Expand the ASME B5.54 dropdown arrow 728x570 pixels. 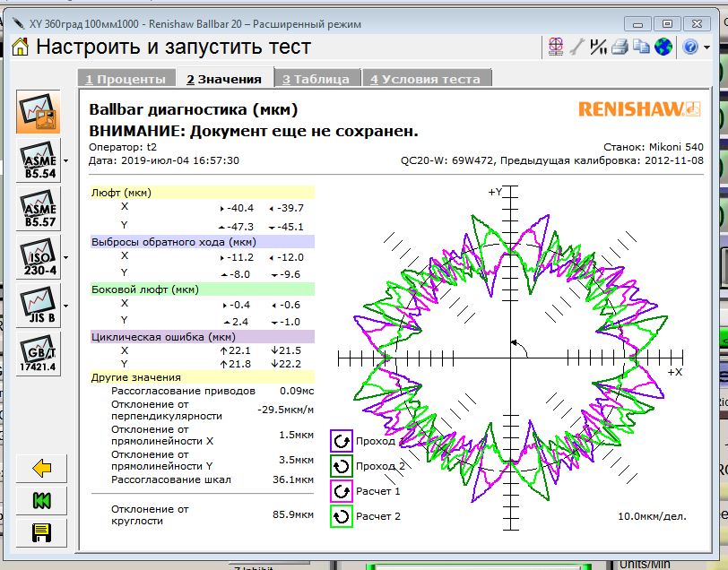pos(66,160)
